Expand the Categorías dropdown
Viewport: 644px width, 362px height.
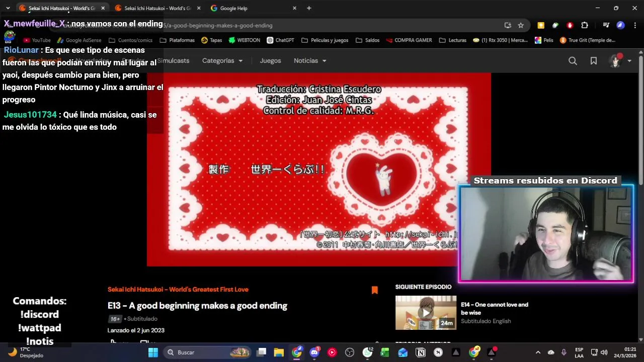click(222, 61)
